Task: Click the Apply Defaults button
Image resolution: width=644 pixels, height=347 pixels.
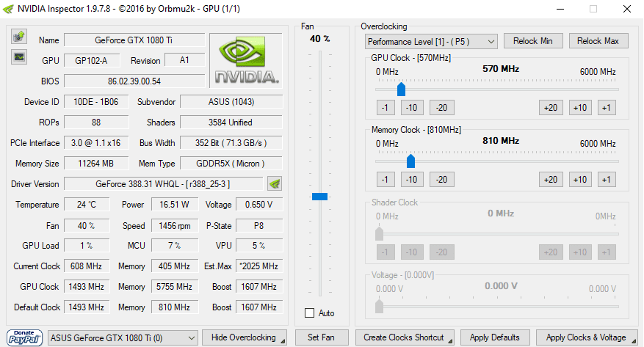Action: point(495,337)
